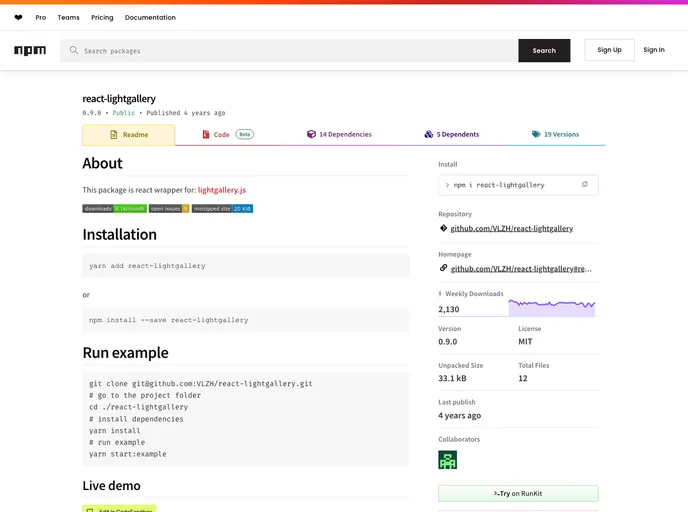Switch to the Code tab

[228, 134]
